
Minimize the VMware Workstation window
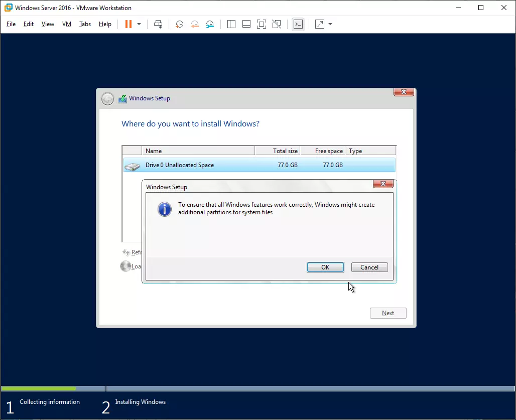[x=458, y=8]
